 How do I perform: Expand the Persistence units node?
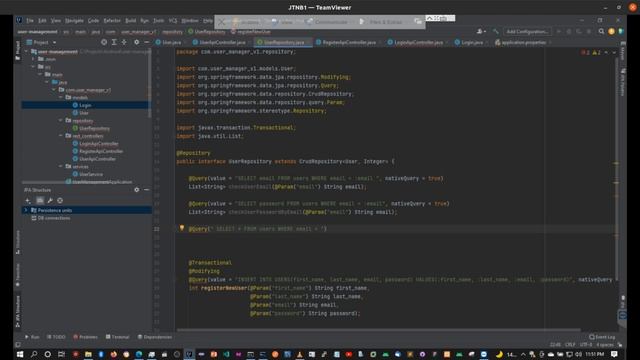(26, 210)
